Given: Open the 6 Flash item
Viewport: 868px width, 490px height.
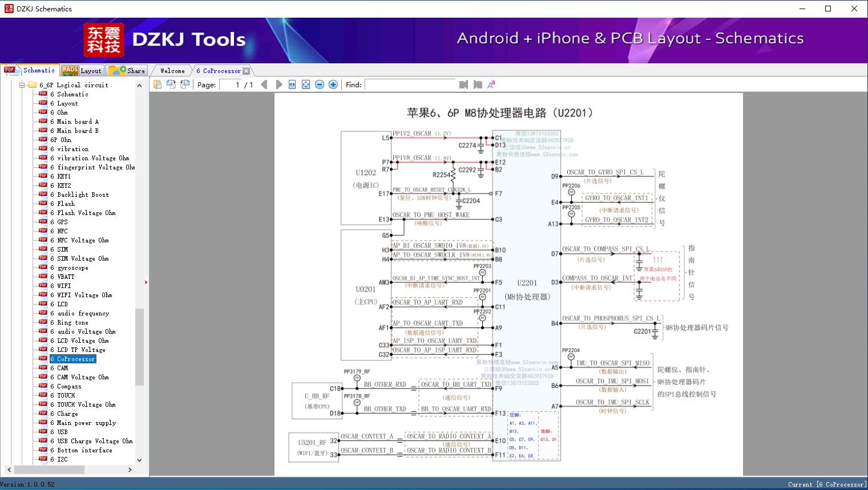Looking at the screenshot, I should coord(62,204).
